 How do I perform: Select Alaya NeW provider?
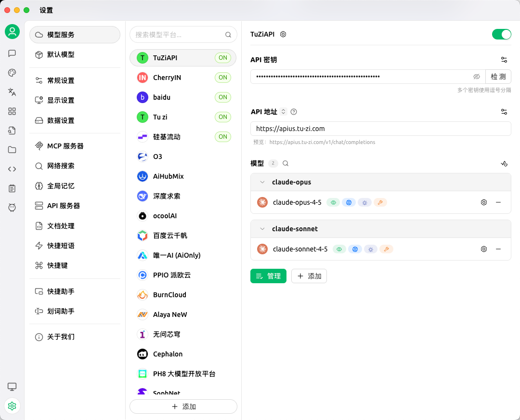tap(183, 315)
